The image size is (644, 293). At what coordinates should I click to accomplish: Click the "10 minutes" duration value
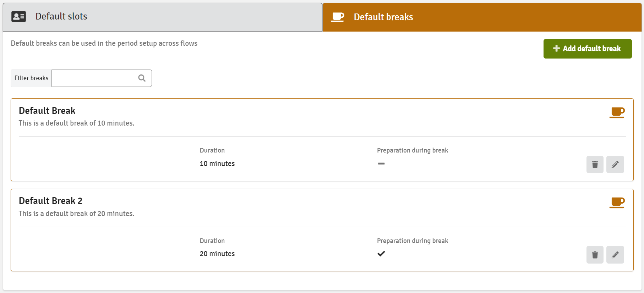click(x=217, y=164)
